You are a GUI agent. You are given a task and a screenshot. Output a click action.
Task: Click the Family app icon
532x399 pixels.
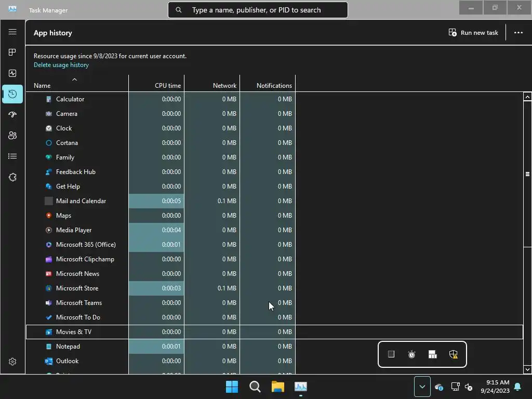pos(49,157)
